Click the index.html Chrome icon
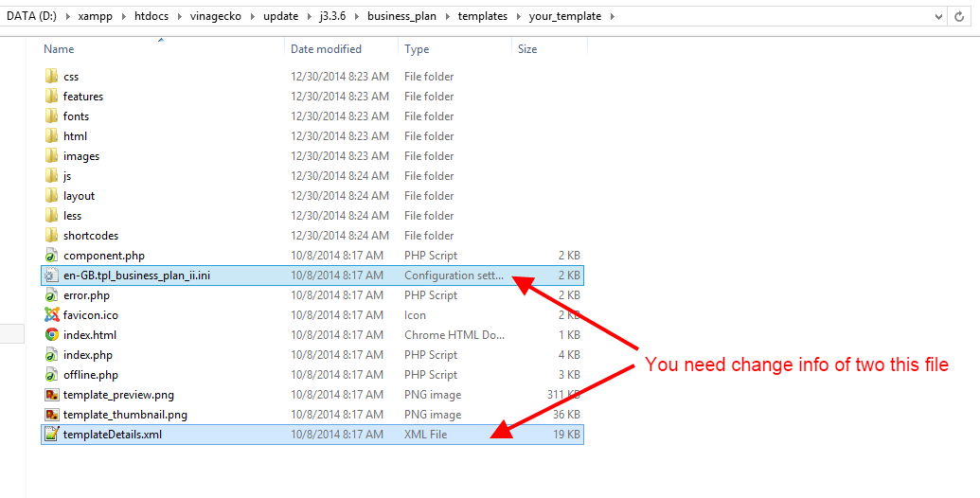This screenshot has width=980, height=498. tap(51, 335)
